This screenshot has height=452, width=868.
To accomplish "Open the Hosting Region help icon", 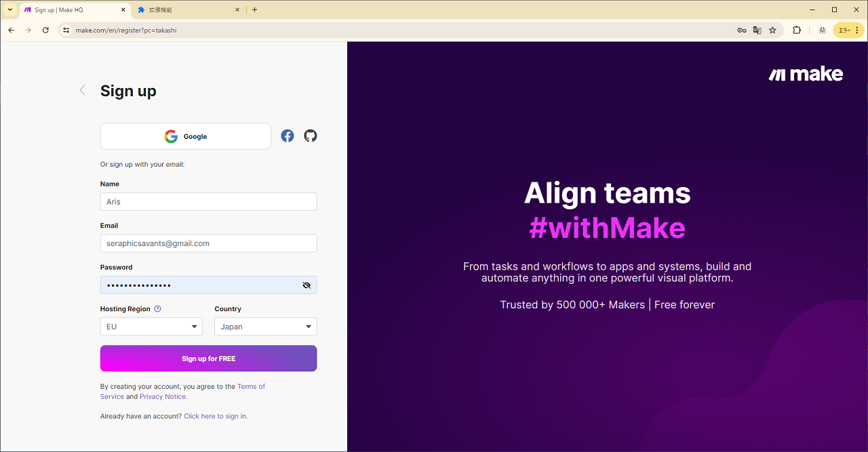I will click(x=158, y=309).
